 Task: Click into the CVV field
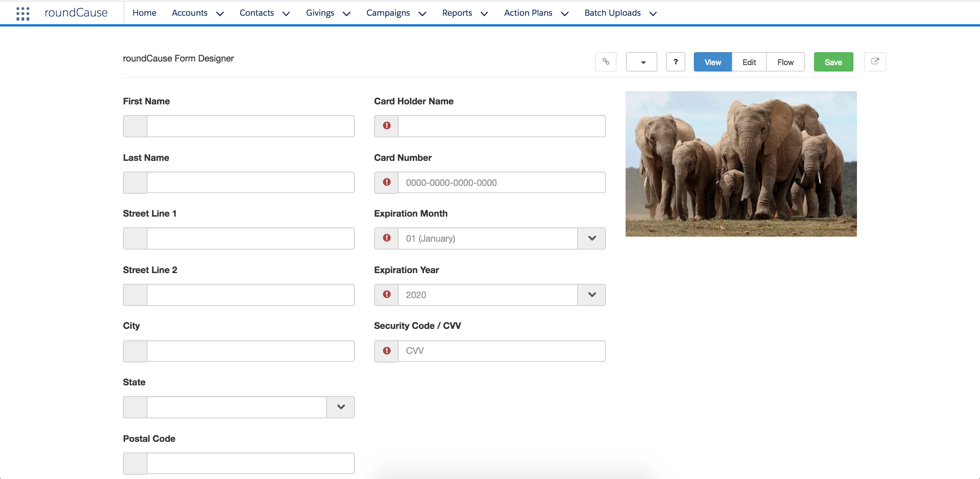[501, 351]
